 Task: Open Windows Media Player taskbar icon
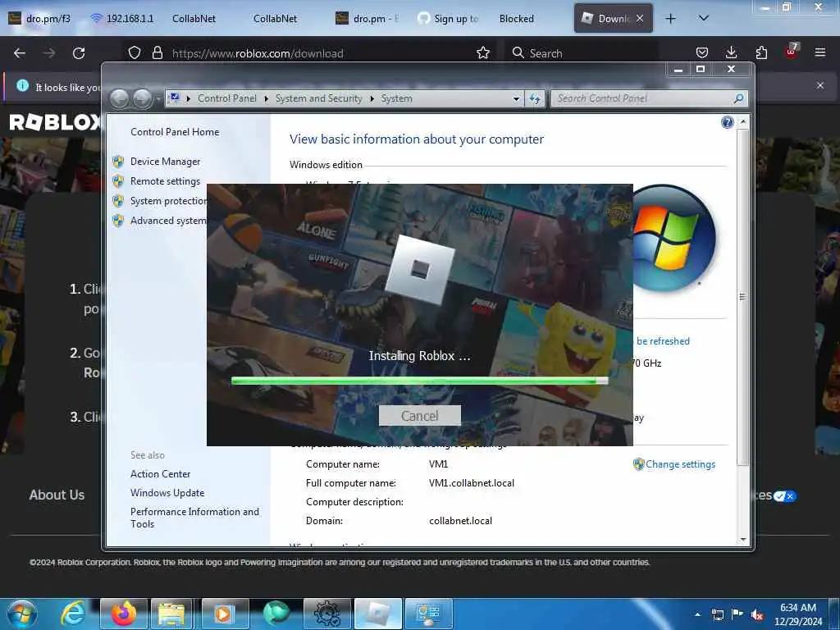pyautogui.click(x=223, y=614)
